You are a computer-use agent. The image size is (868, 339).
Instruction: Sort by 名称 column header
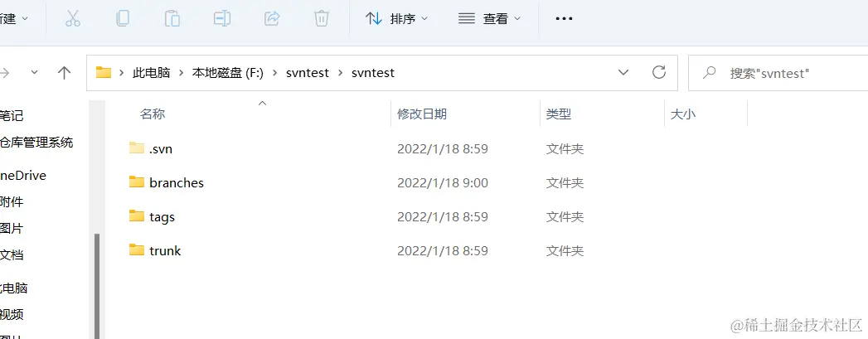click(x=153, y=114)
